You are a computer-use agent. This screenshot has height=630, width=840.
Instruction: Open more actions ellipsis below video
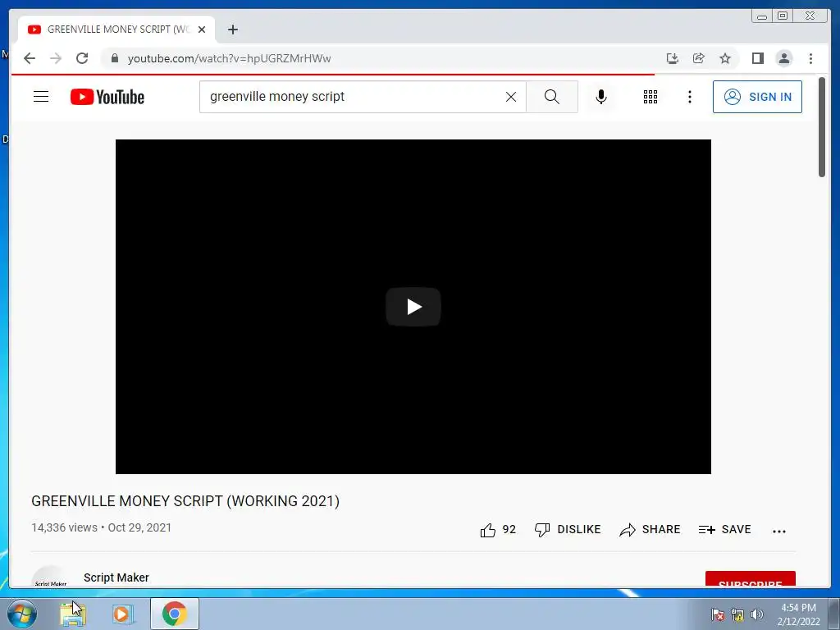click(x=779, y=531)
